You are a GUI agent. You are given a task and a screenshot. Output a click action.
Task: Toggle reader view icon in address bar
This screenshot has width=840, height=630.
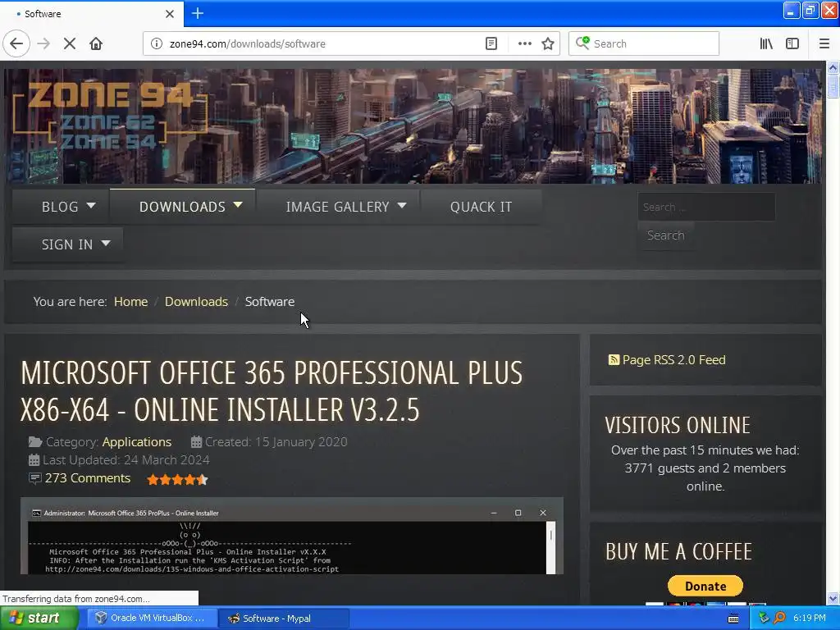491,43
